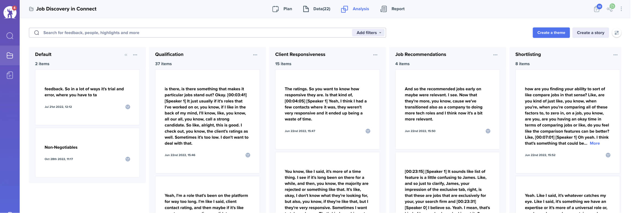Image resolution: width=644 pixels, height=213 pixels.
Task: Open the Default column options menu
Action: tap(135, 55)
